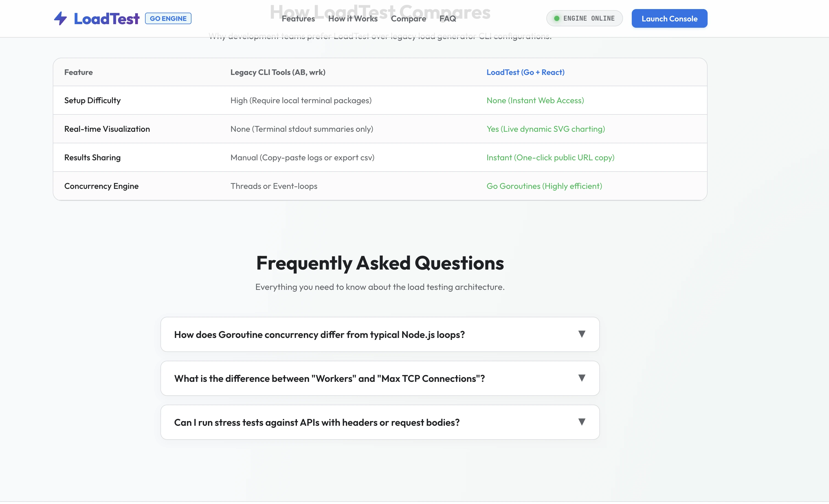Expand the Goroutine concurrency FAQ question
829x504 pixels.
[x=380, y=335]
